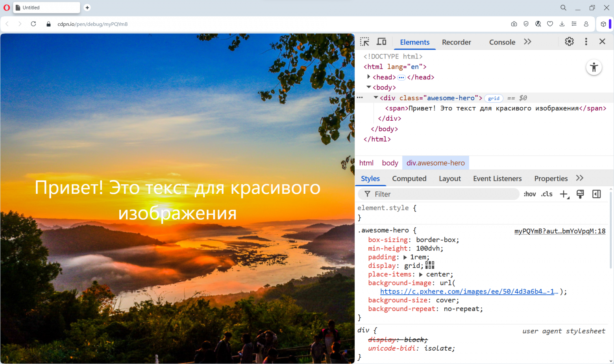Open the Console panel
Image resolution: width=614 pixels, height=364 pixels.
point(502,42)
